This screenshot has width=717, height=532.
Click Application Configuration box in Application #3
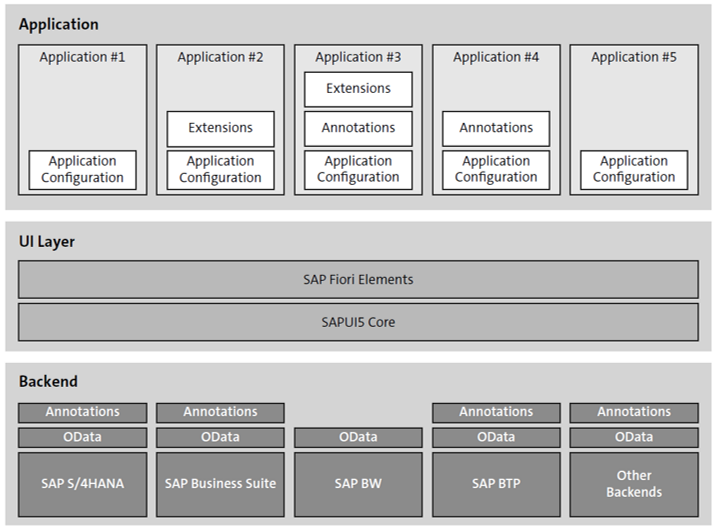[358, 170]
